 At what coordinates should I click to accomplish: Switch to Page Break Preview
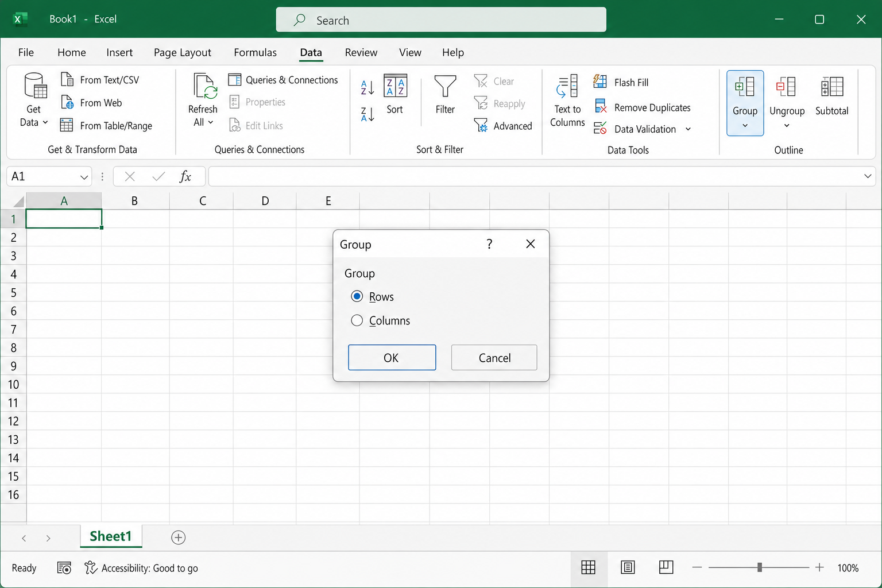pyautogui.click(x=666, y=568)
